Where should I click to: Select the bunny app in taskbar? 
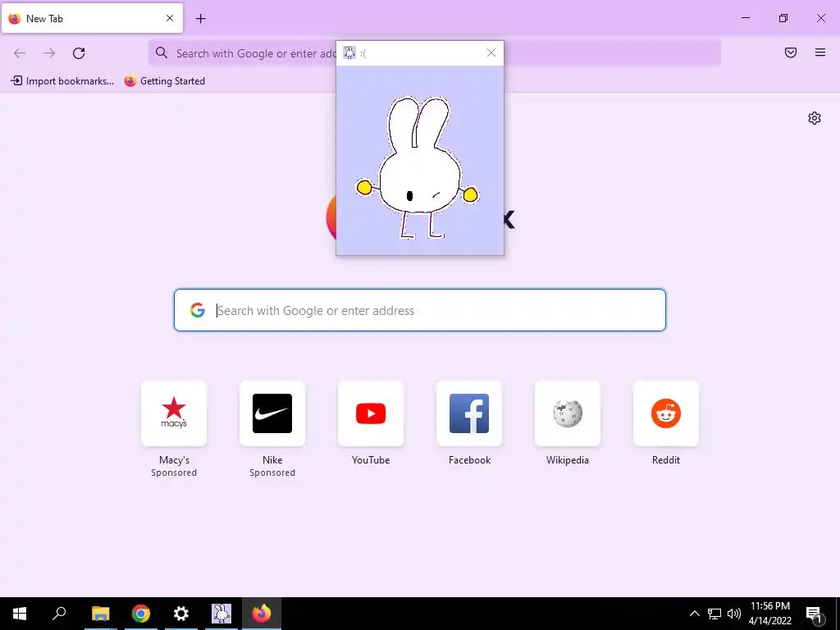[x=221, y=614]
